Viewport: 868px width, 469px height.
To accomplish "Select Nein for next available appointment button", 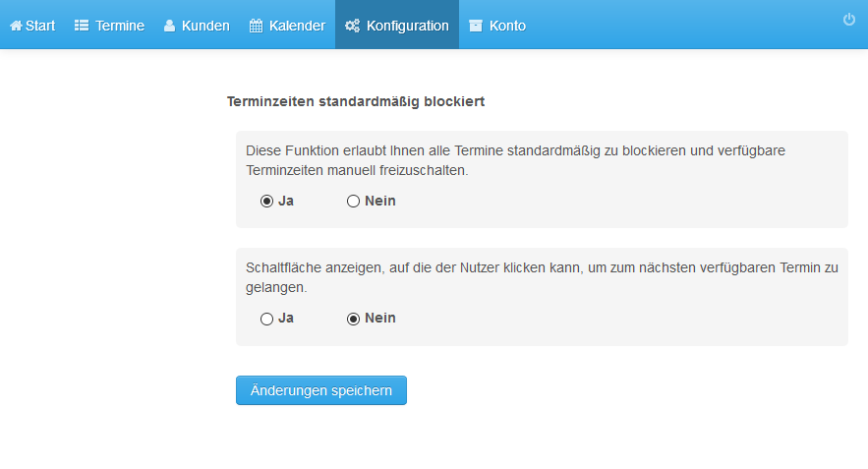I will click(353, 319).
